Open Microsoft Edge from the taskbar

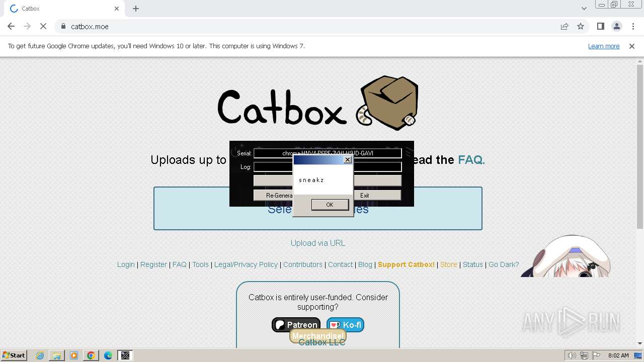pos(108,355)
